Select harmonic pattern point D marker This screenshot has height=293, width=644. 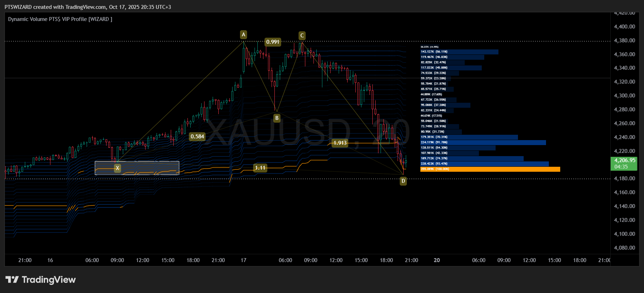coord(403,181)
